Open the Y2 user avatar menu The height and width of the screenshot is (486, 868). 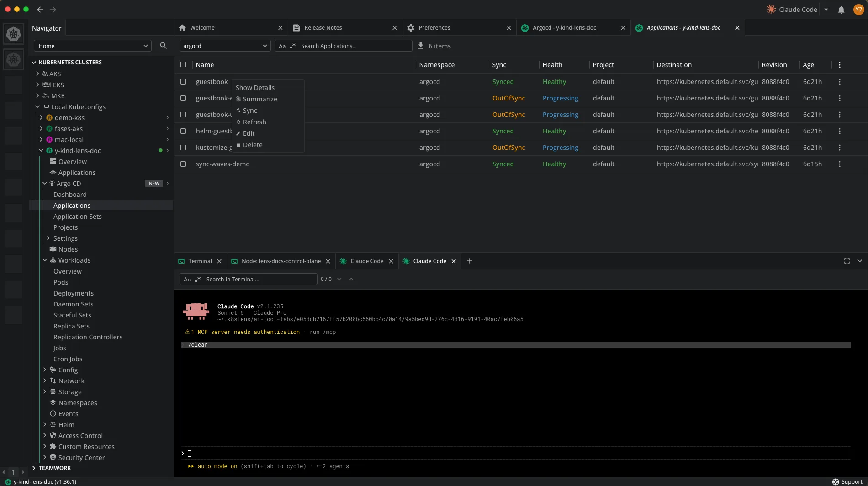click(858, 10)
